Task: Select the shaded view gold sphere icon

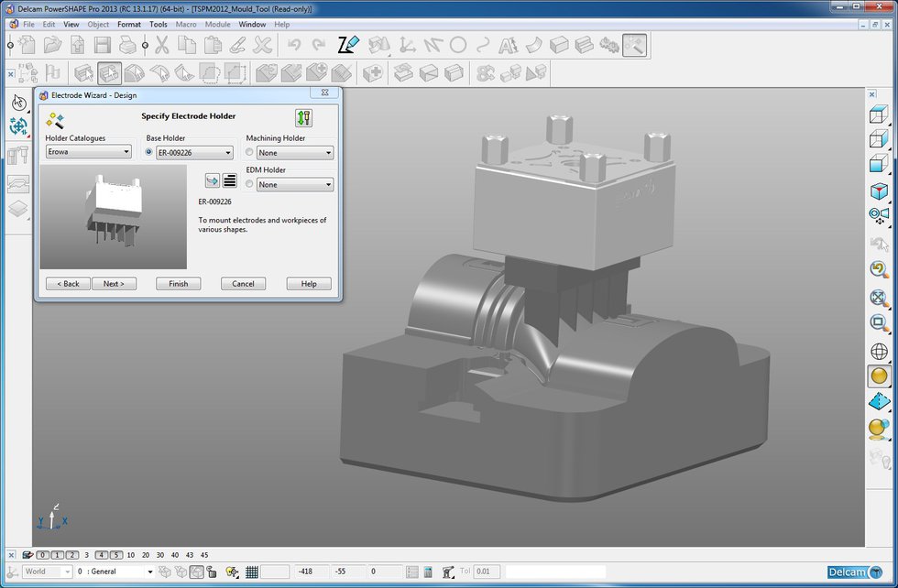Action: point(877,376)
